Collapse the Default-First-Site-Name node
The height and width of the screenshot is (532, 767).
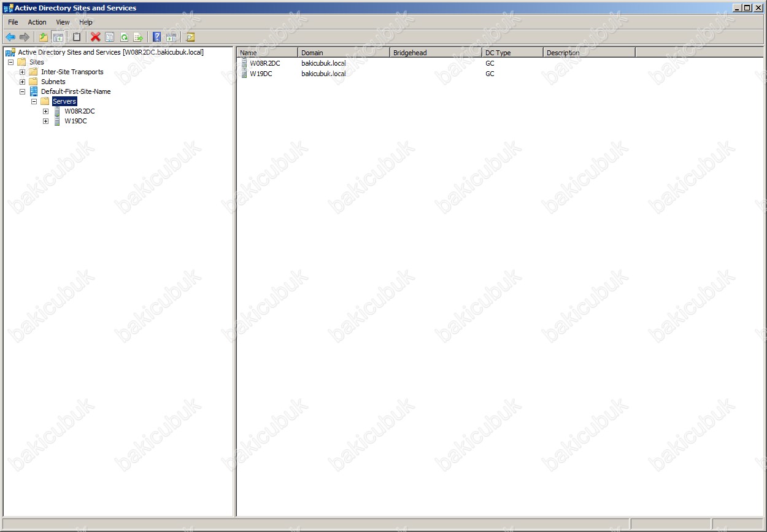click(22, 91)
